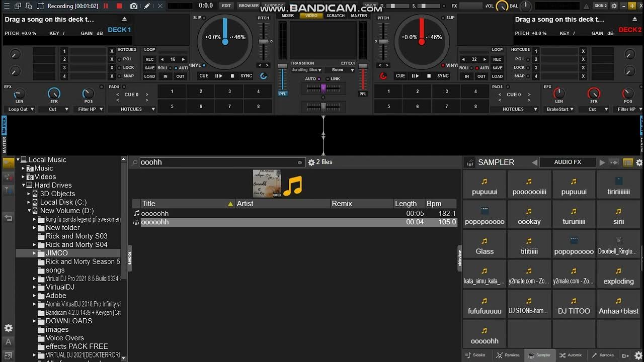Toggle the left PFL headphone cue
The width and height of the screenshot is (644, 362).
(x=283, y=94)
